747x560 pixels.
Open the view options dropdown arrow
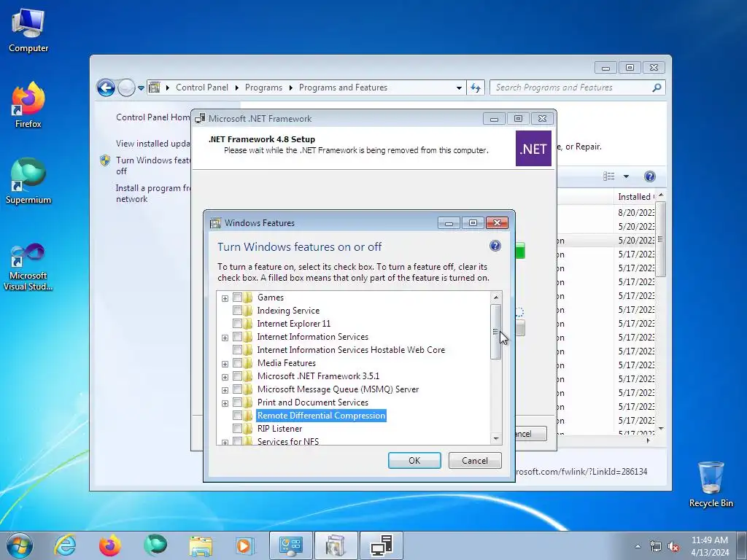coord(626,176)
